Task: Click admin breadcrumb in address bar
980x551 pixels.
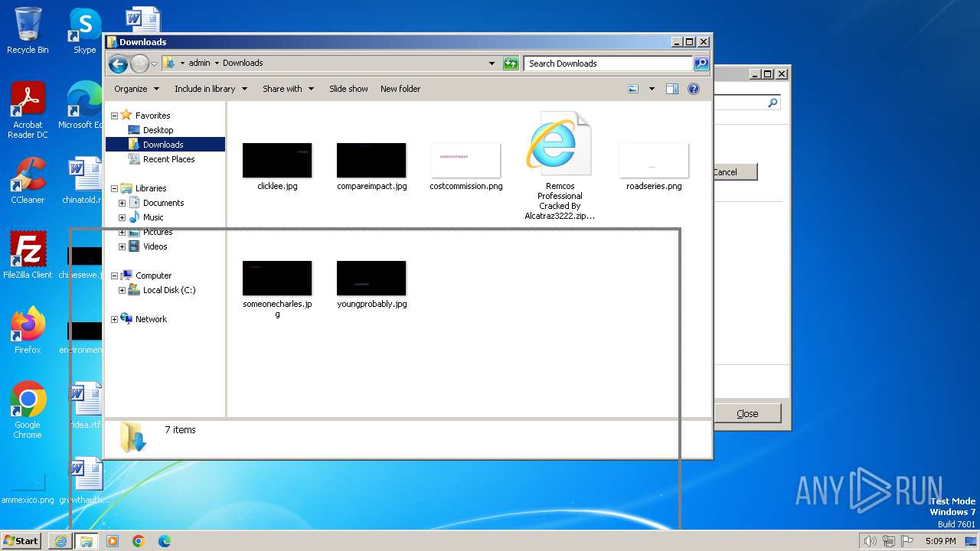Action: pos(199,64)
